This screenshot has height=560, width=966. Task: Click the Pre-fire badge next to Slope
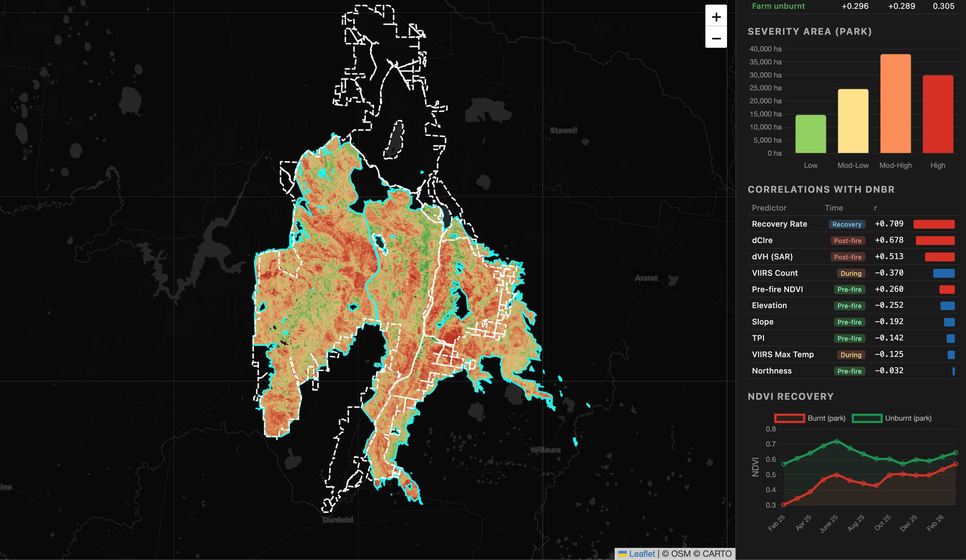849,322
